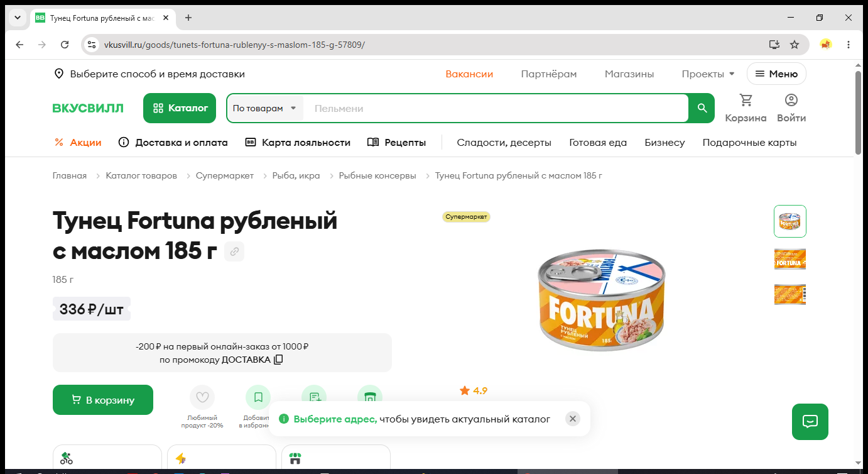Click the lightning bolt ruble icon
The width and height of the screenshot is (868, 474).
pos(181,458)
